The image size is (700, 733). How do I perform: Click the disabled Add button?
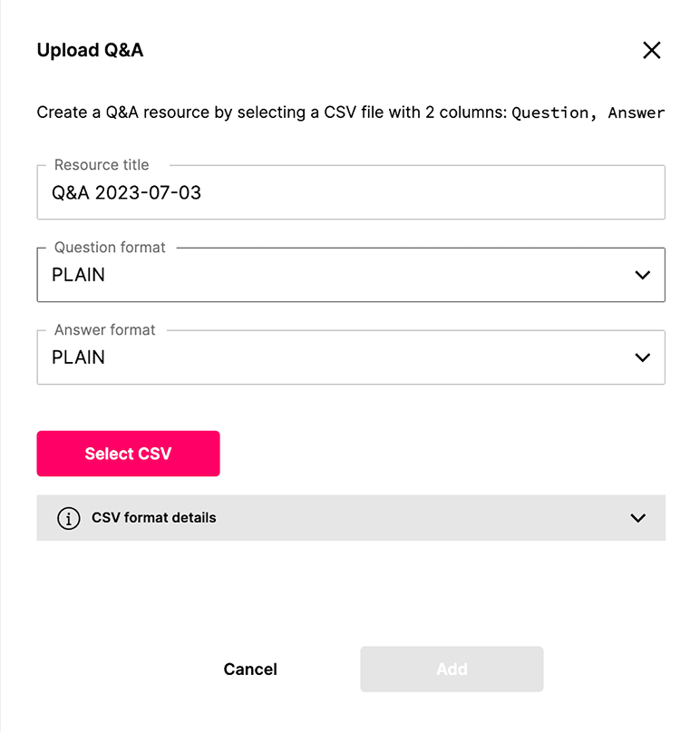[x=452, y=669]
